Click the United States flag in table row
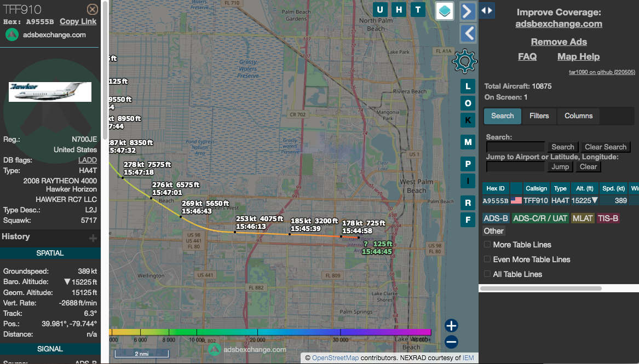 tap(516, 200)
